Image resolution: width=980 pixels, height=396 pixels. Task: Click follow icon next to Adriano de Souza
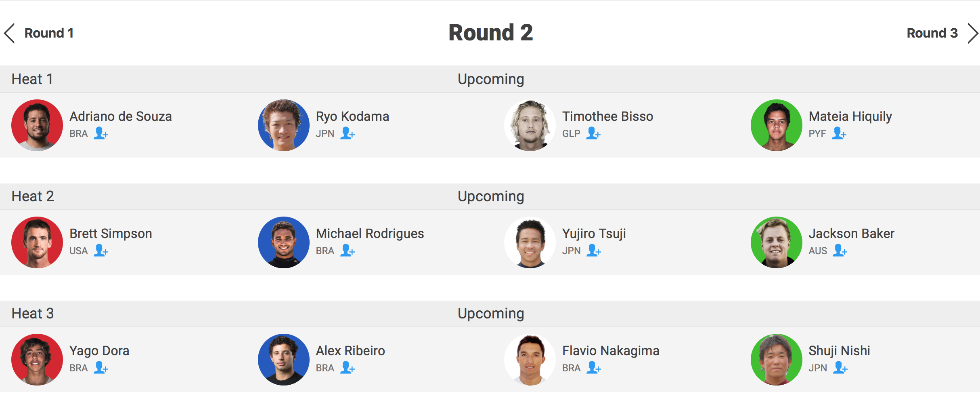[x=101, y=133]
